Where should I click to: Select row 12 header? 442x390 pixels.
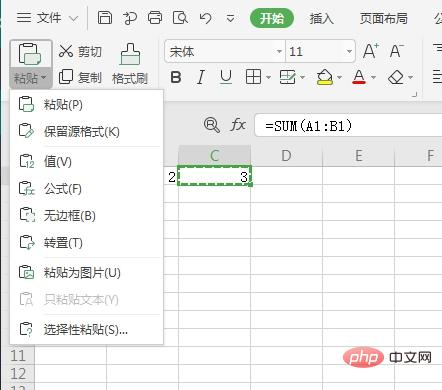(x=18, y=374)
